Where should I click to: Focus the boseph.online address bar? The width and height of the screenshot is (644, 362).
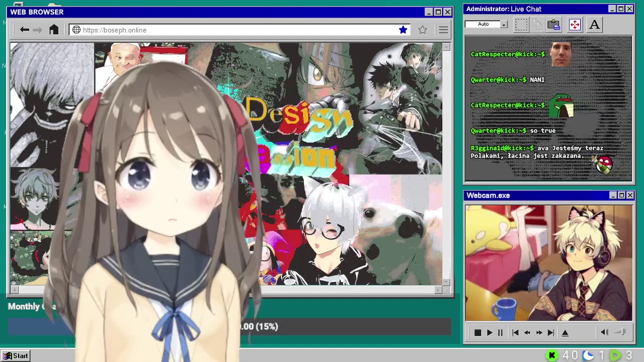239,30
